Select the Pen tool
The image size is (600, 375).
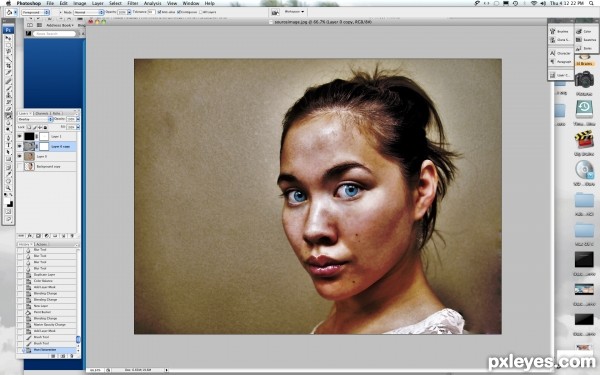point(8,138)
